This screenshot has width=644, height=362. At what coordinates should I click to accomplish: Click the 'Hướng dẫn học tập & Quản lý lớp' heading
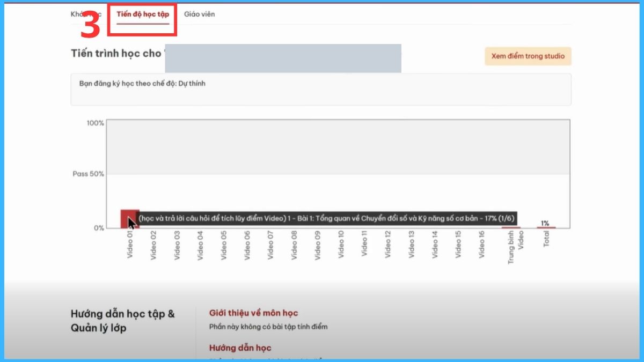point(123,321)
